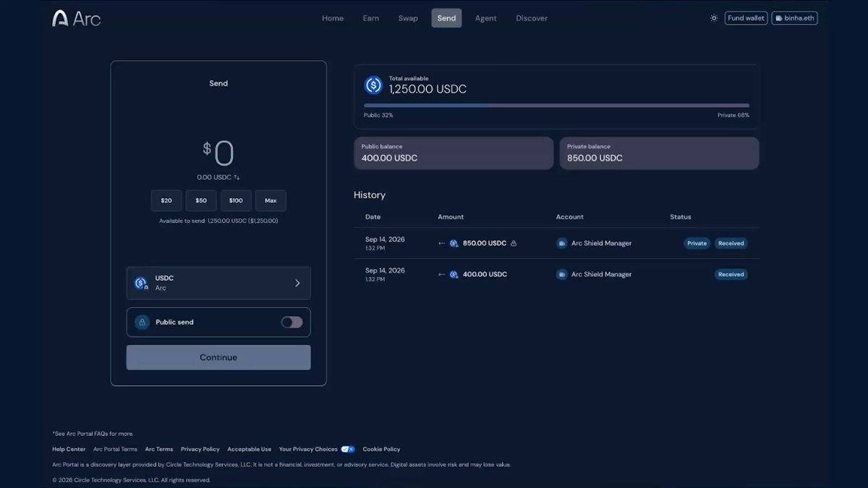
Task: Open the binha.eth wallet menu
Action: pyautogui.click(x=795, y=18)
